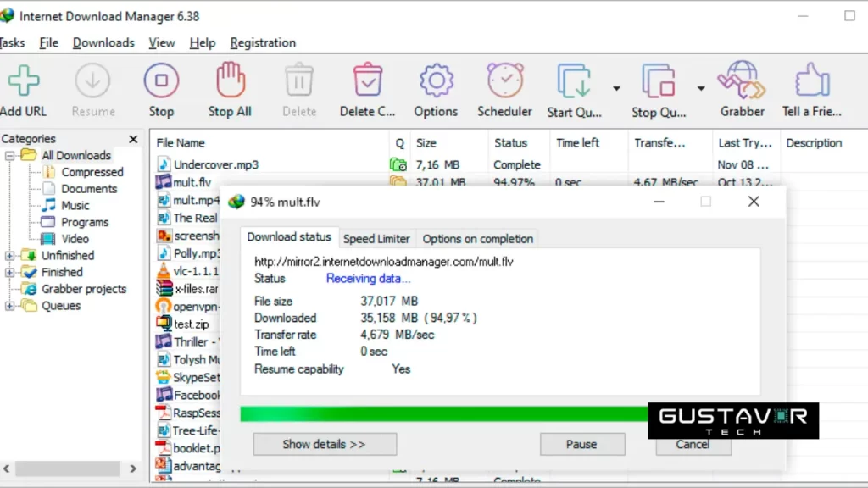The image size is (868, 488).
Task: Open the Downloads menu
Action: coord(103,42)
